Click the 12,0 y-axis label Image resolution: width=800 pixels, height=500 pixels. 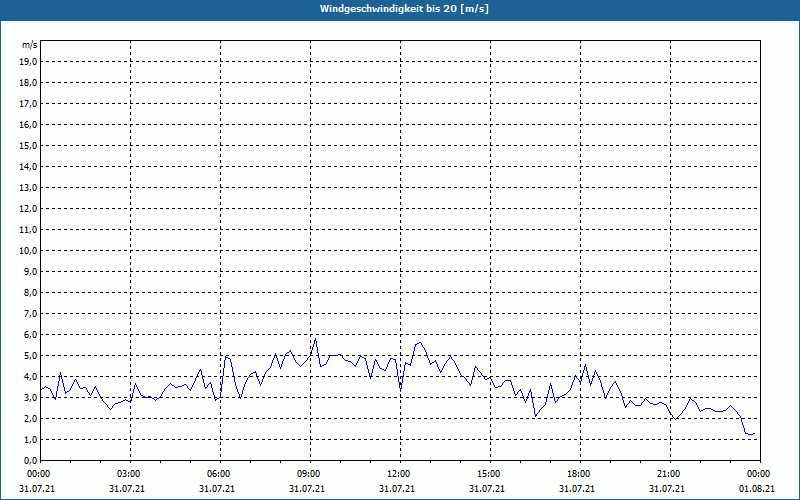point(28,208)
